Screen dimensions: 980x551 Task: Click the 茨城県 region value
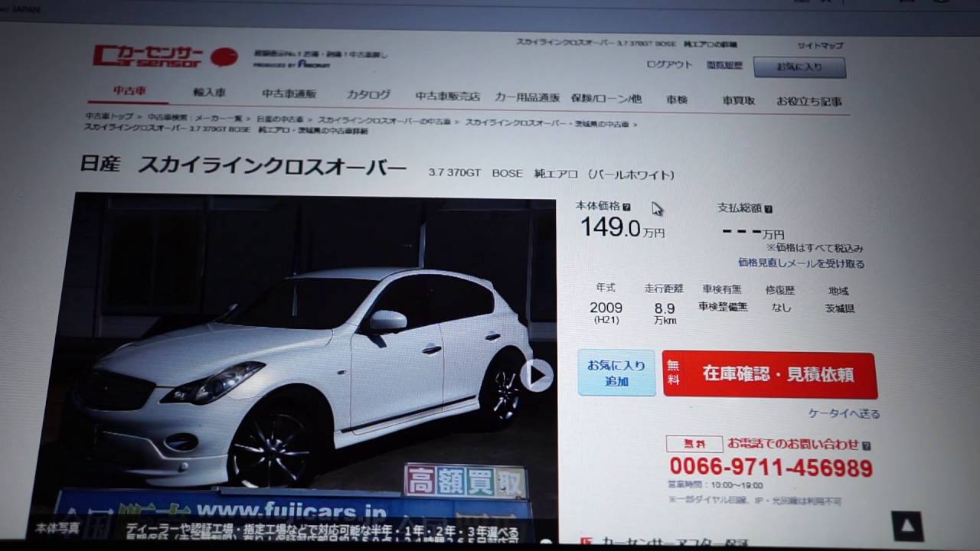coord(840,308)
